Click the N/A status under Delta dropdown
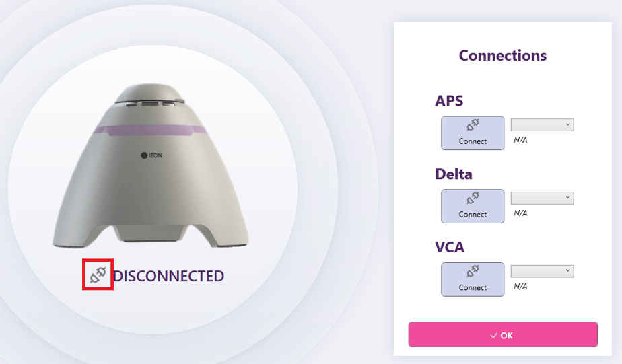622x364 pixels. pyautogui.click(x=520, y=213)
